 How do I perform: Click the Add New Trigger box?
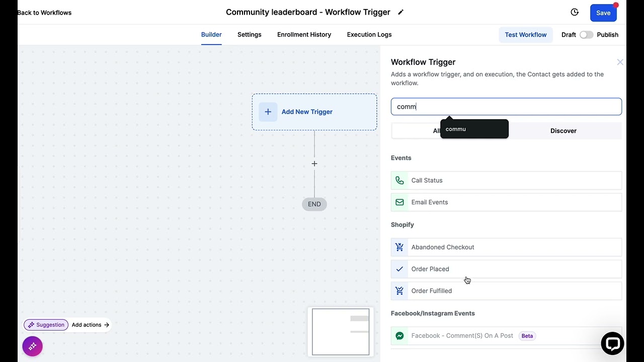[x=314, y=112]
